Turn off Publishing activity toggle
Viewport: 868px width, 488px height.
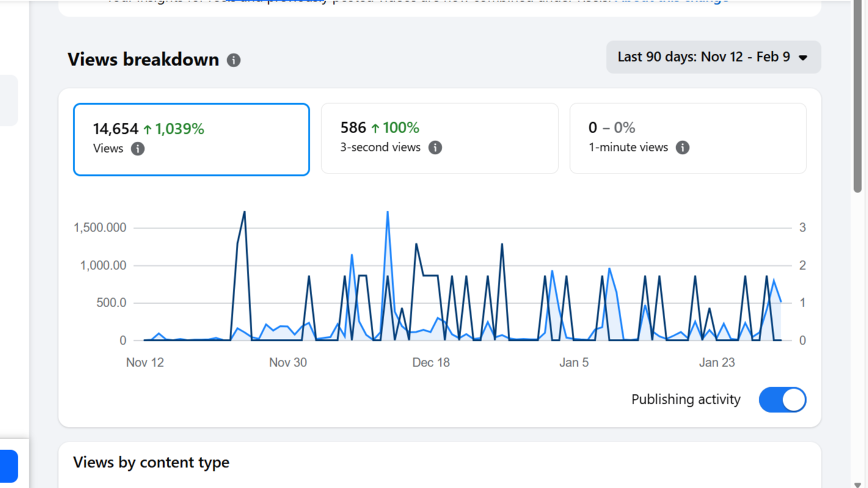[782, 399]
